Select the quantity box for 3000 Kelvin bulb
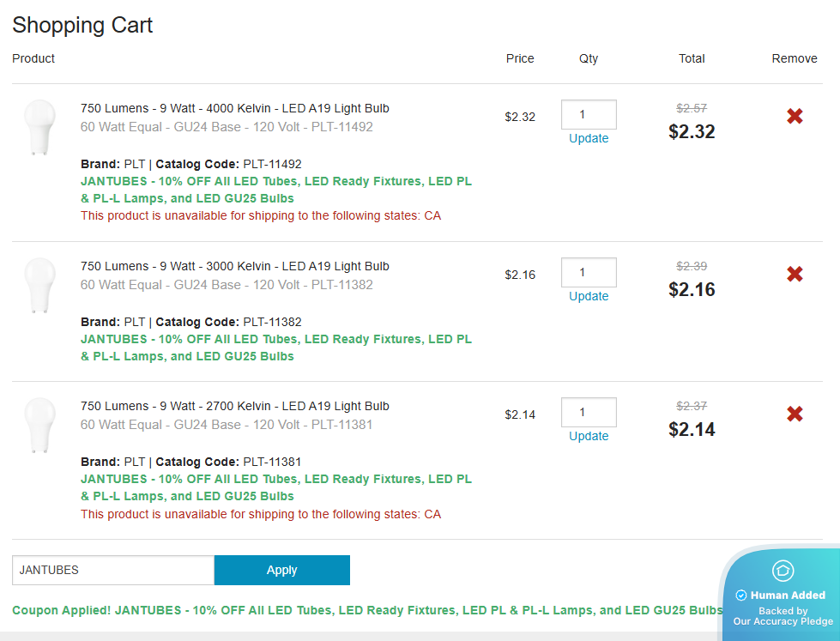Viewport: 840px width, 641px height. click(589, 273)
